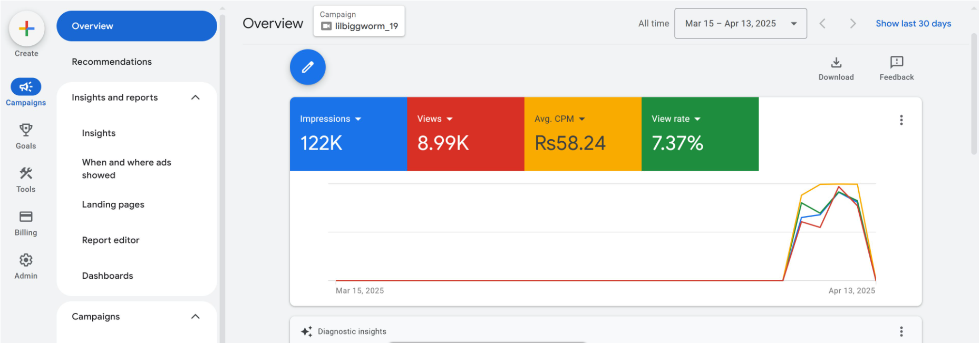This screenshot has height=343, width=980.
Task: Open Recommendations in the side menu
Action: (x=112, y=62)
